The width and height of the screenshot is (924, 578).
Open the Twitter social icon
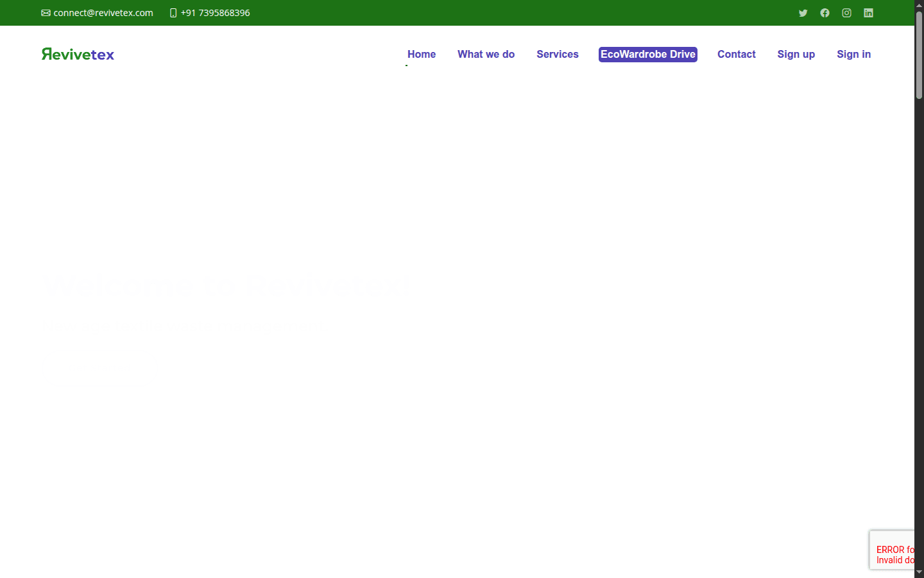803,13
